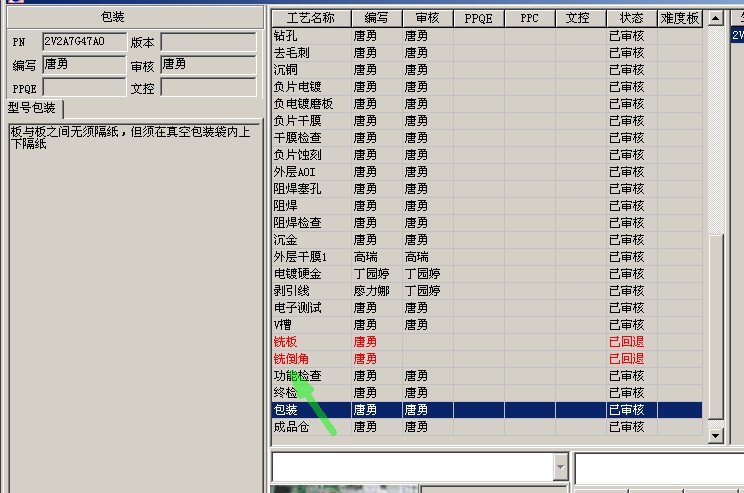This screenshot has height=493, width=744.
Task: Select the V槽 process row
Action: 487,325
